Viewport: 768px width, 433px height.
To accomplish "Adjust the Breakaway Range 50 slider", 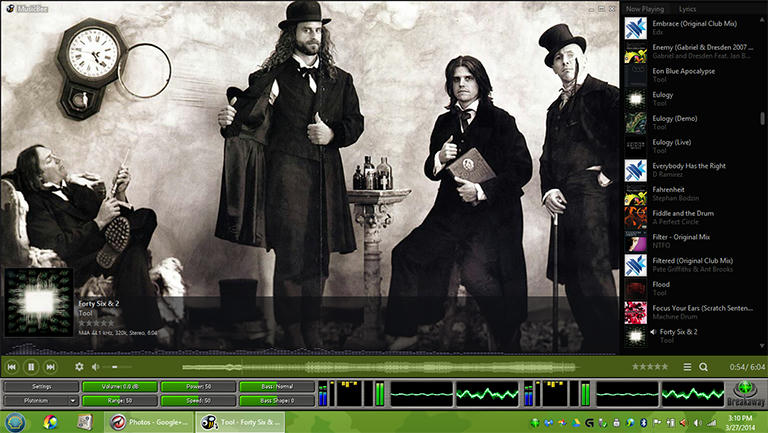I will (120, 401).
